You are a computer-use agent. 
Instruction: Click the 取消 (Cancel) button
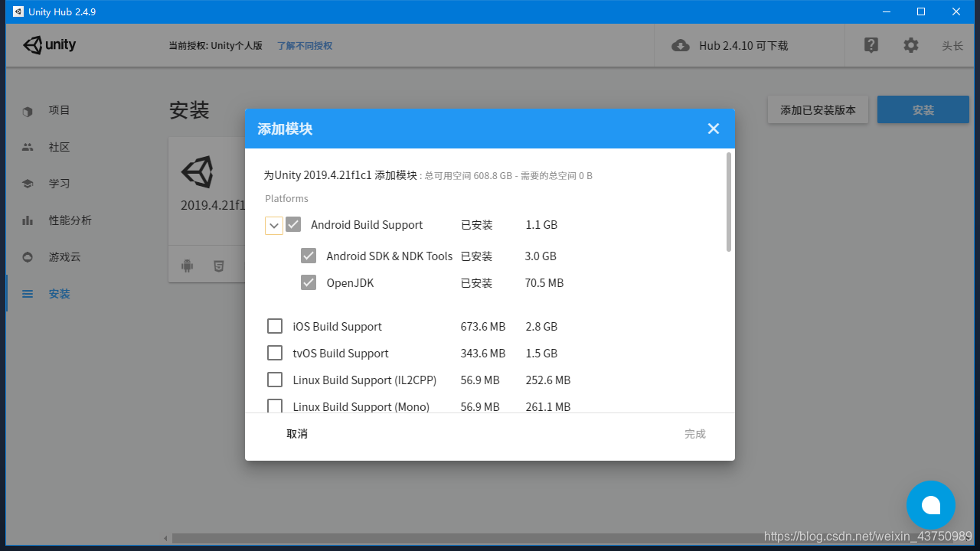pyautogui.click(x=297, y=434)
